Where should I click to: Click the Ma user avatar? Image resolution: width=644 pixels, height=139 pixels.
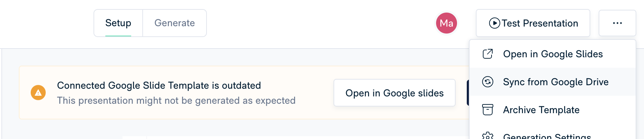click(x=446, y=23)
